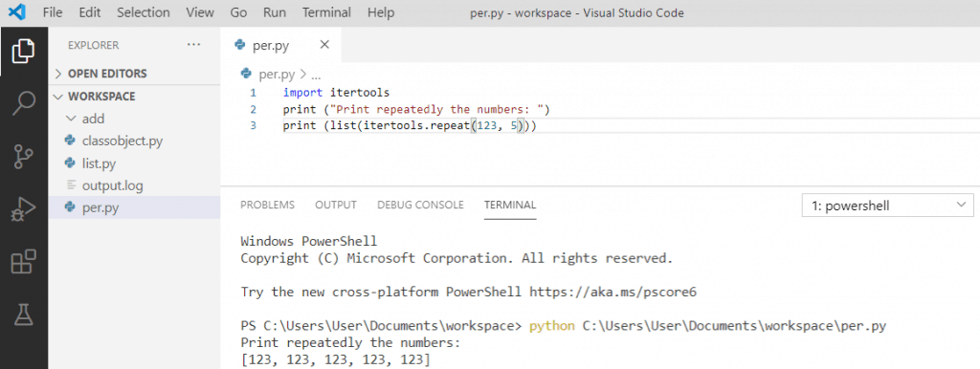Screen dimensions: 980x369
Task: Click the 'Windows PowerShell' terminal line
Action: pos(309,241)
